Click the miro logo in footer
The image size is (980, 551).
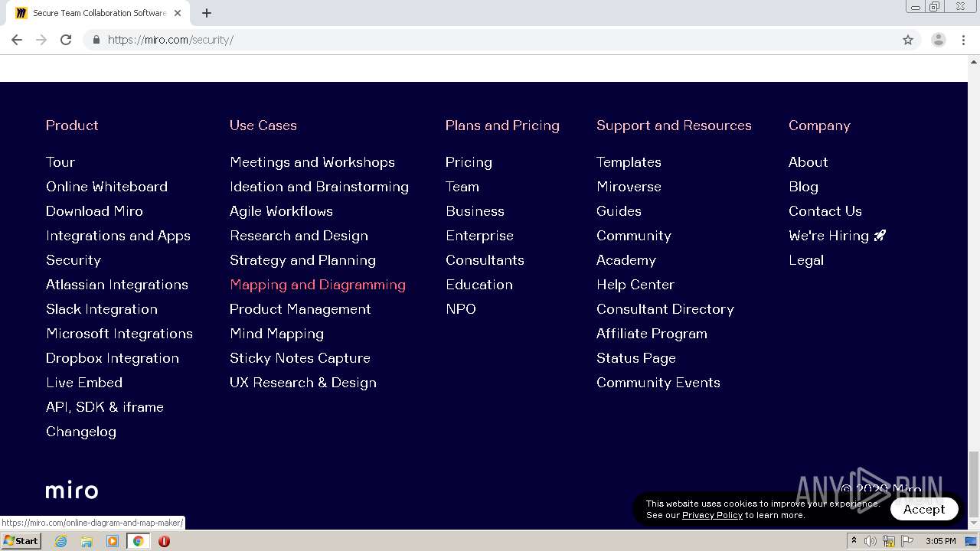click(72, 490)
